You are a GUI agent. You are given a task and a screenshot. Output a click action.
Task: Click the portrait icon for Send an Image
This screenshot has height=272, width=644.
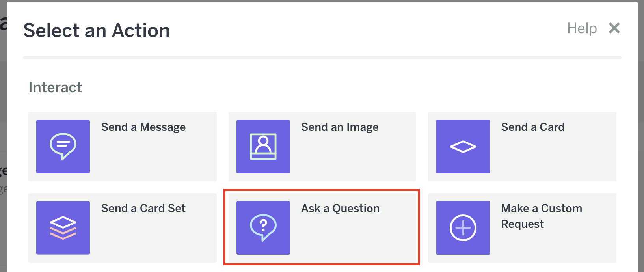tap(263, 147)
